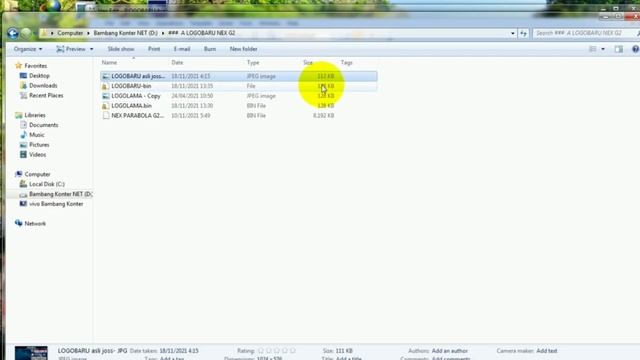Screen dimensions: 640x360
Task: Open the address bar history dropdown
Action: [513, 33]
